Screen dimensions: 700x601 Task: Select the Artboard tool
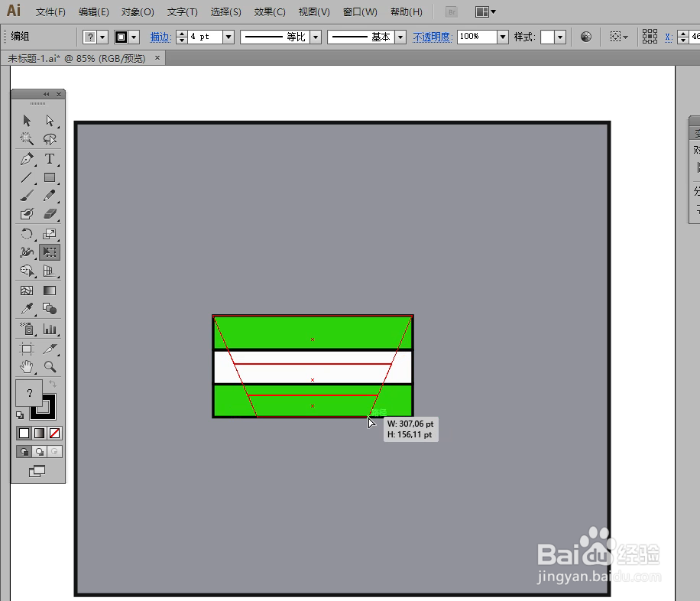pyautogui.click(x=27, y=349)
